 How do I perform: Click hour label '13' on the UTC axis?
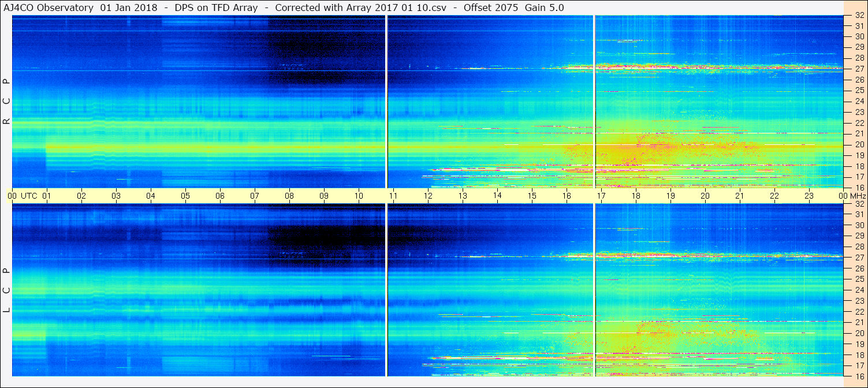[x=463, y=196]
